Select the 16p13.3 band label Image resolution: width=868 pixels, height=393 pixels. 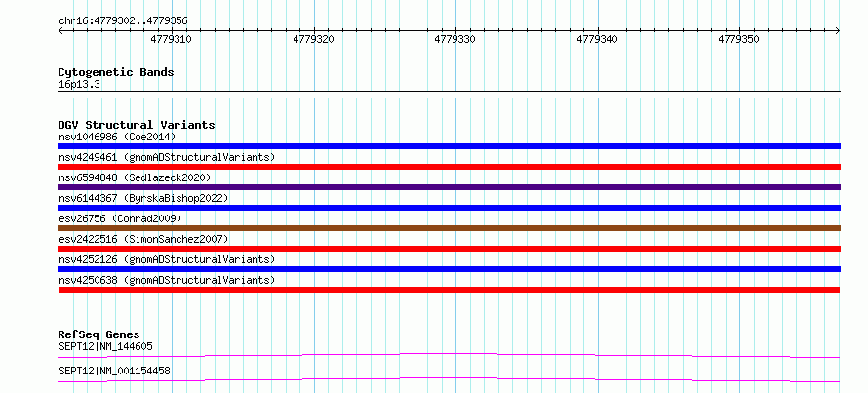[79, 85]
